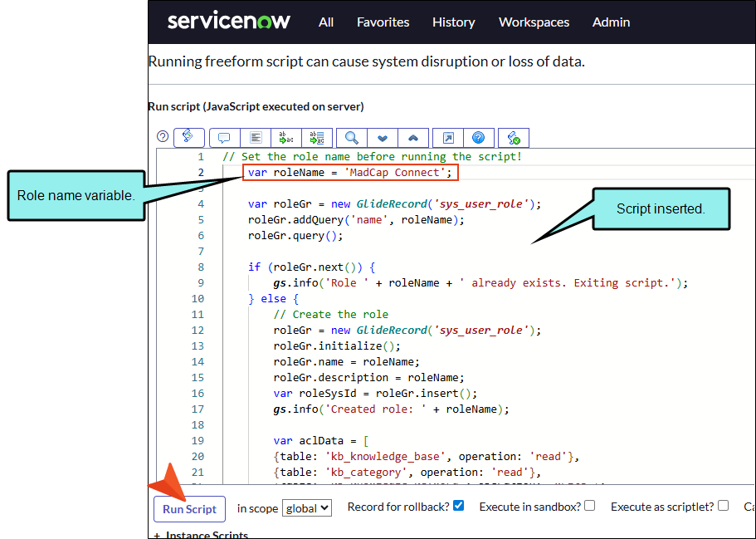Image resolution: width=756 pixels, height=539 pixels.
Task: Open search with the magnifying glass icon
Action: click(x=352, y=138)
